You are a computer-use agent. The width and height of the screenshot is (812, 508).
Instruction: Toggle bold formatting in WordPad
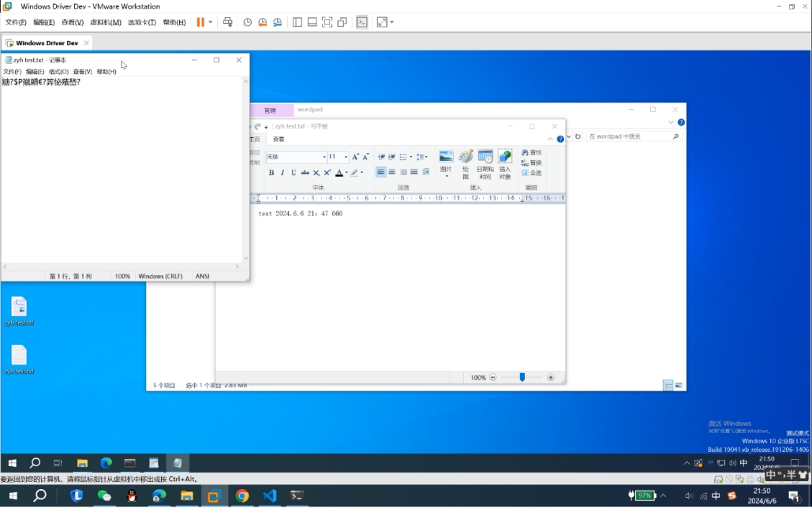[x=271, y=173]
